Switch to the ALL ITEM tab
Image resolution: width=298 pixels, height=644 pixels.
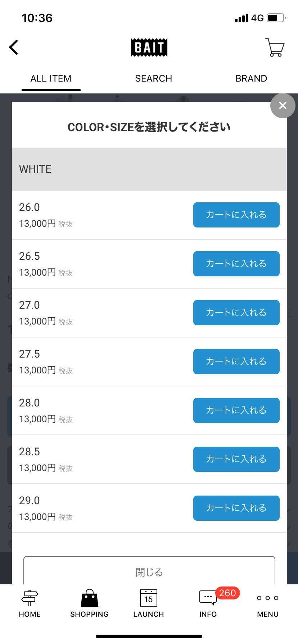(51, 78)
